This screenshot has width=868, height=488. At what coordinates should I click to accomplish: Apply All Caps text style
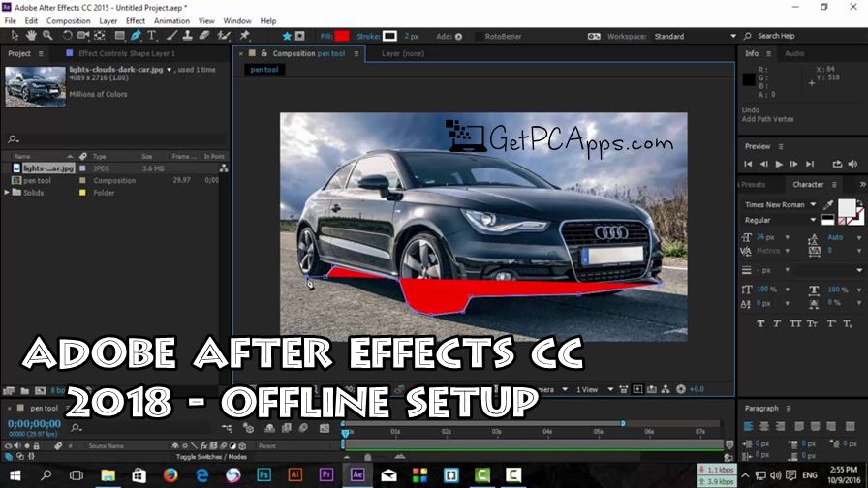click(795, 323)
